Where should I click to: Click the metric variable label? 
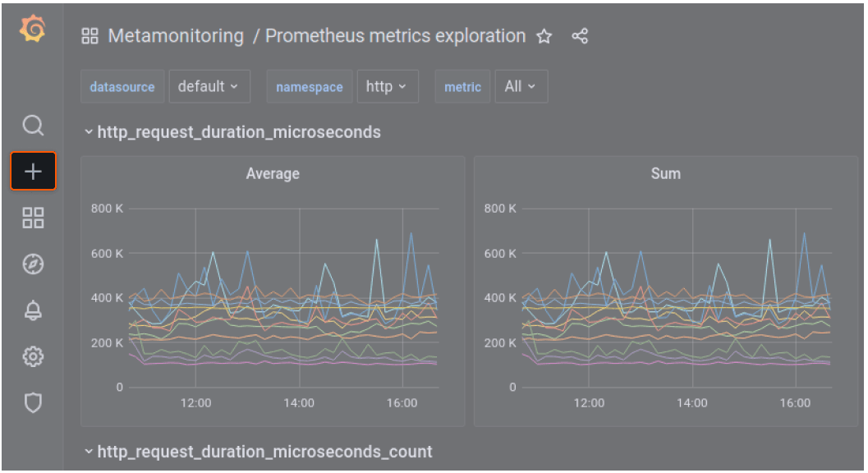tap(463, 86)
